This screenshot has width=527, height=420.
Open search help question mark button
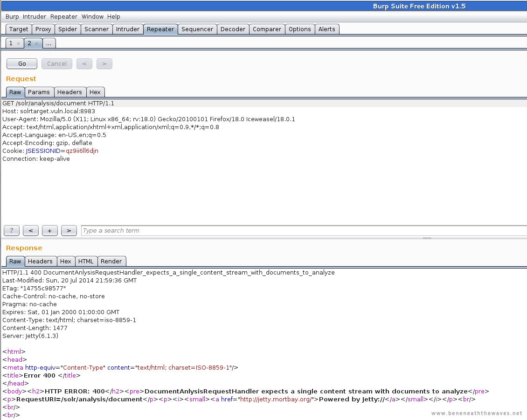tap(12, 230)
